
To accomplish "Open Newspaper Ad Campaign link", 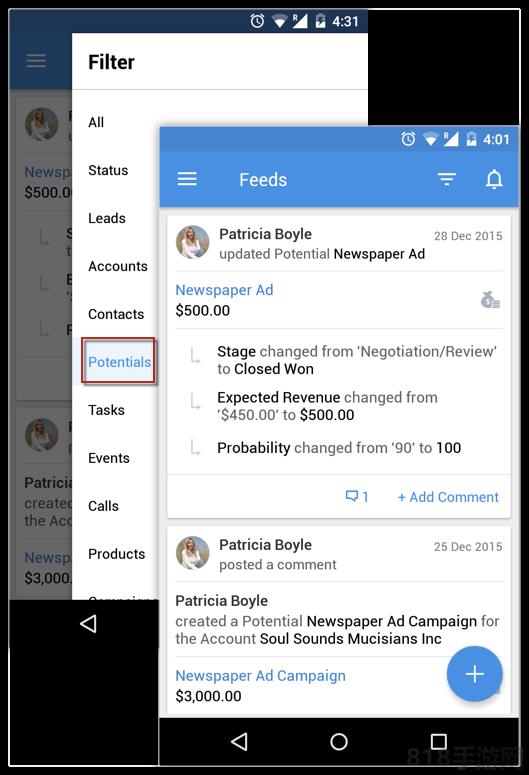I will pos(261,675).
